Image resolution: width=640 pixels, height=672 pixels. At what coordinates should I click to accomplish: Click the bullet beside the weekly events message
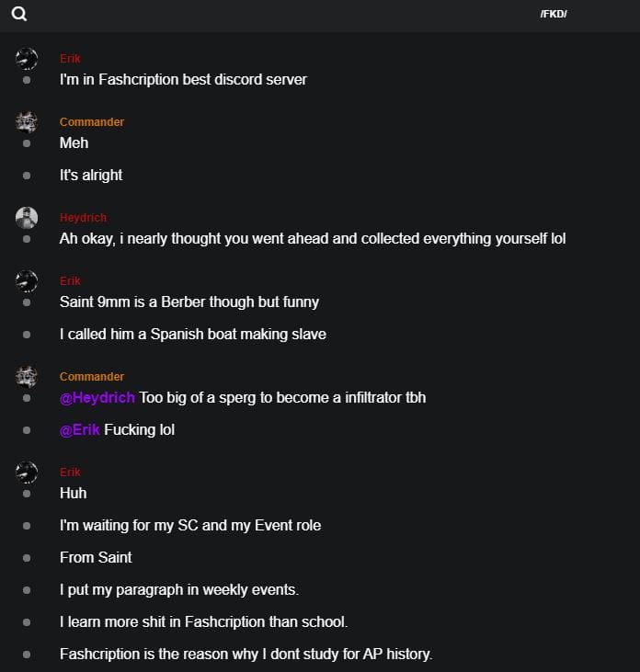(27, 589)
